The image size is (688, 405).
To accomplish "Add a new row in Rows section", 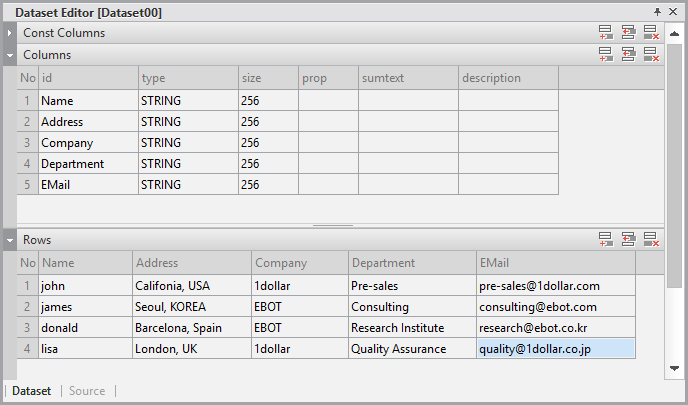I will pyautogui.click(x=606, y=240).
